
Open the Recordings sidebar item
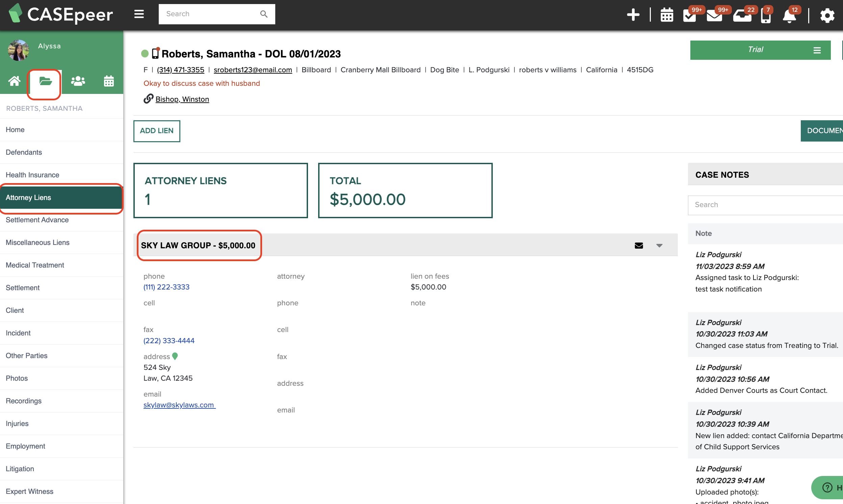click(x=61, y=401)
